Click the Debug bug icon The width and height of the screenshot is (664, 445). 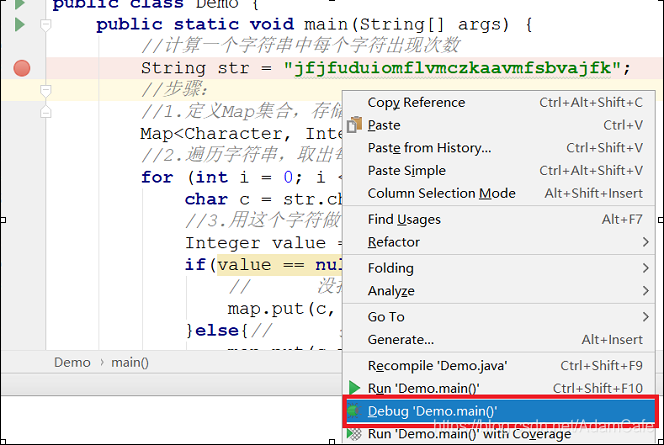(353, 411)
